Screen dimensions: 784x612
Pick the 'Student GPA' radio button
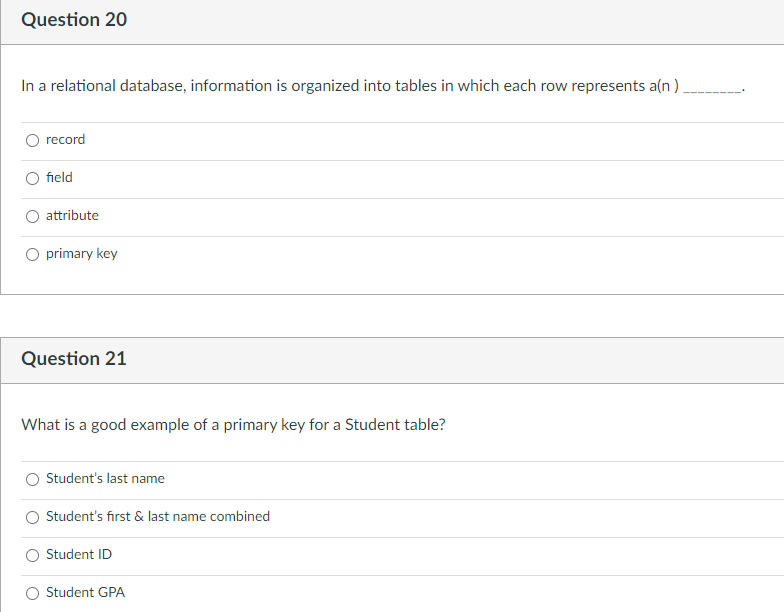pos(32,594)
